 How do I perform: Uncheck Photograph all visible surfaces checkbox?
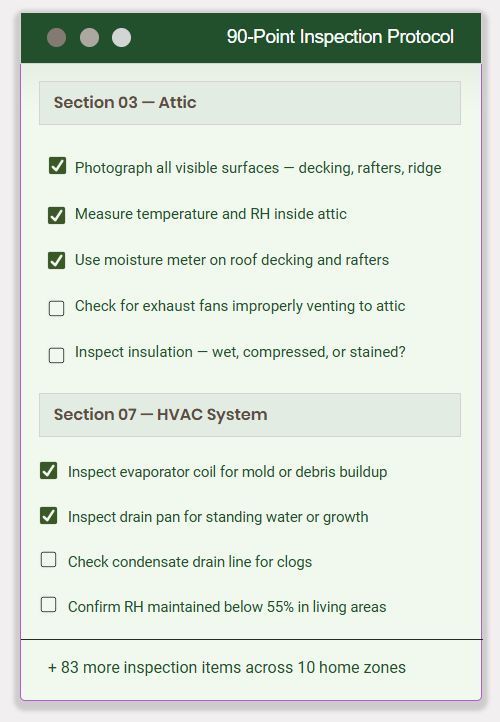coord(57,166)
